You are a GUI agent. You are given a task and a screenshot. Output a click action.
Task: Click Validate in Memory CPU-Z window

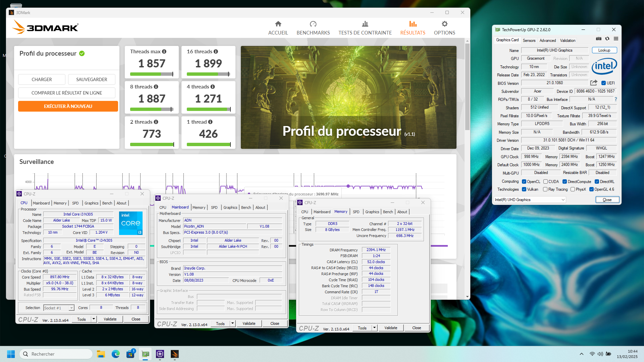pos(391,328)
